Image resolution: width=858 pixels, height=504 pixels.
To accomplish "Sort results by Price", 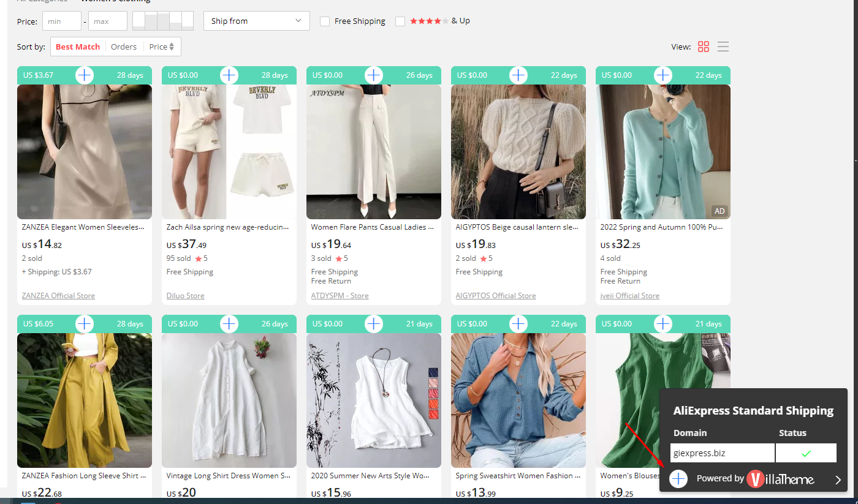I will tap(162, 47).
